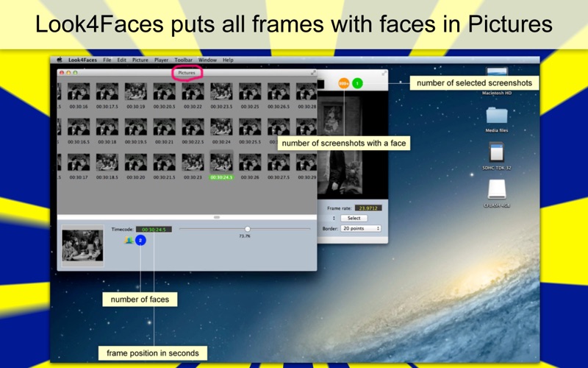
Task: Select the thumbnail at 00:30:16.5
Action: point(79,127)
